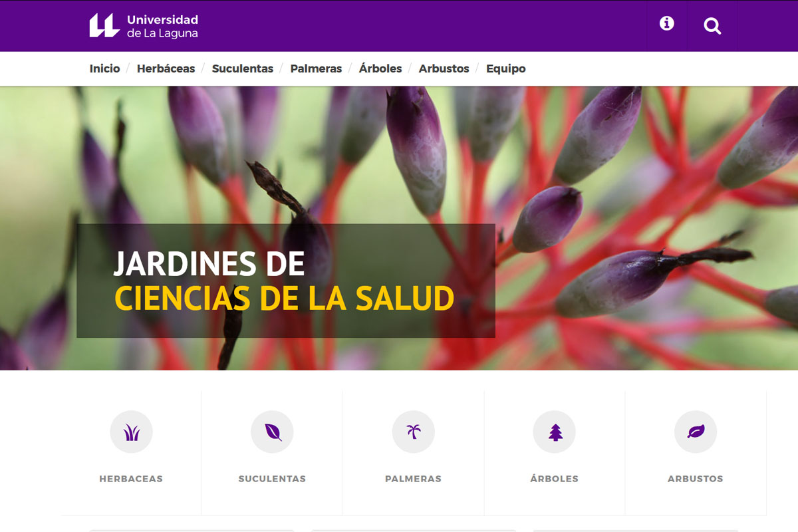Screen dimensions: 798x532
Task: Select the Arbustos leaf icon
Action: pyautogui.click(x=696, y=432)
